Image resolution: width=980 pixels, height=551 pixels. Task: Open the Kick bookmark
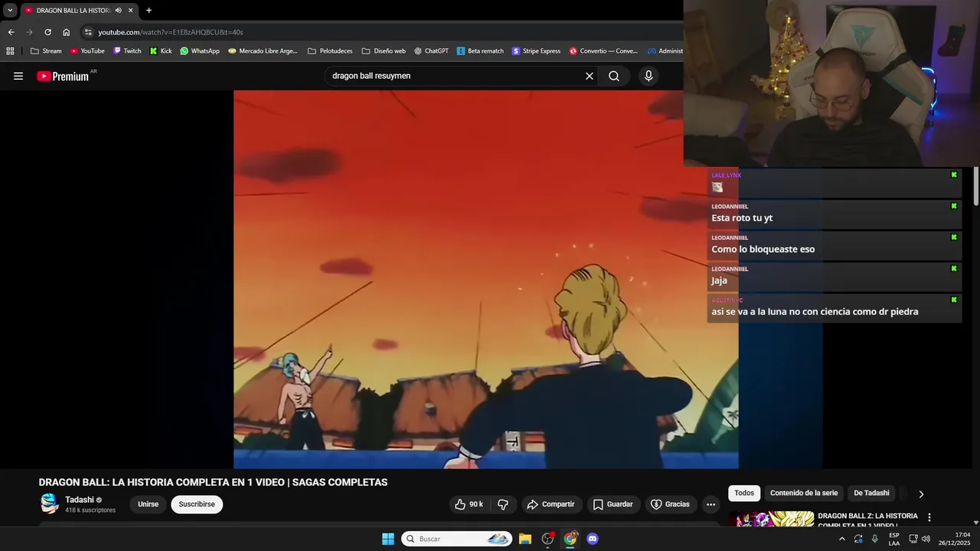click(161, 51)
